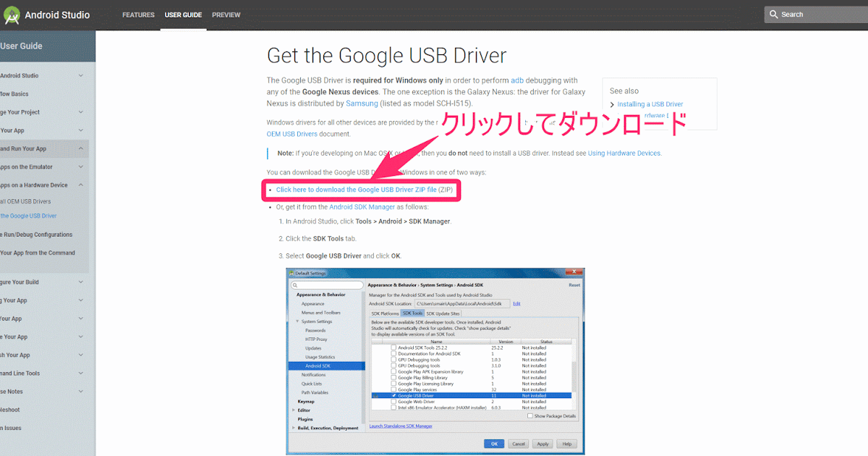Tick the Google Web Driver checkbox

click(393, 402)
